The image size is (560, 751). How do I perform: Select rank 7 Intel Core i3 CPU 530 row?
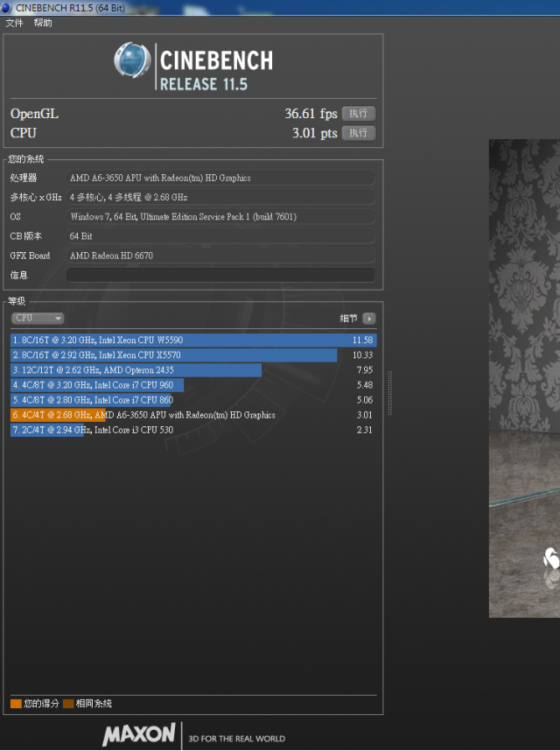(x=193, y=430)
